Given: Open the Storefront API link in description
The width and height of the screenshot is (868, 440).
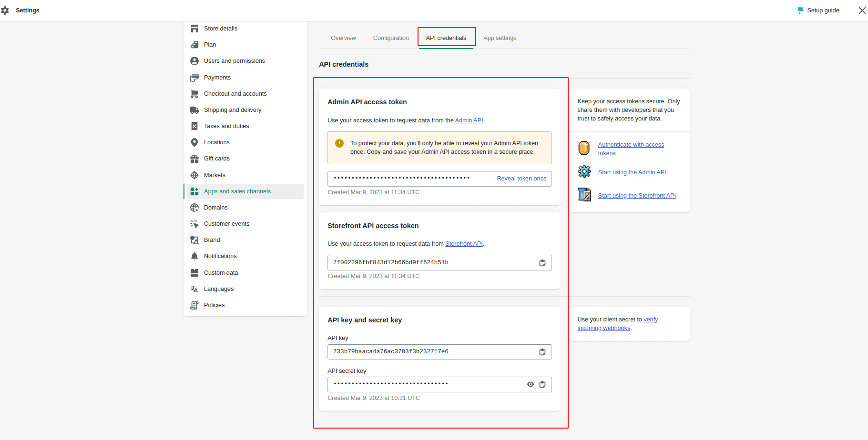Looking at the screenshot, I should [x=464, y=244].
